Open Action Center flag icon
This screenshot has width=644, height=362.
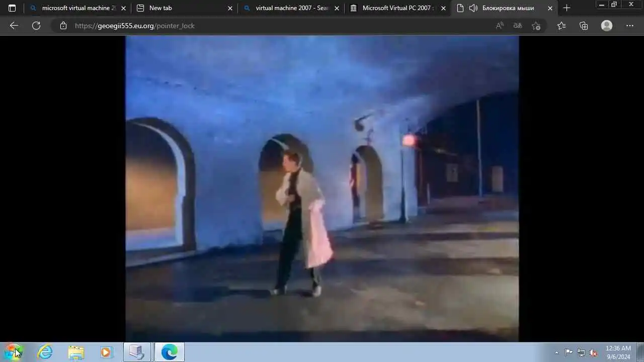tap(569, 352)
